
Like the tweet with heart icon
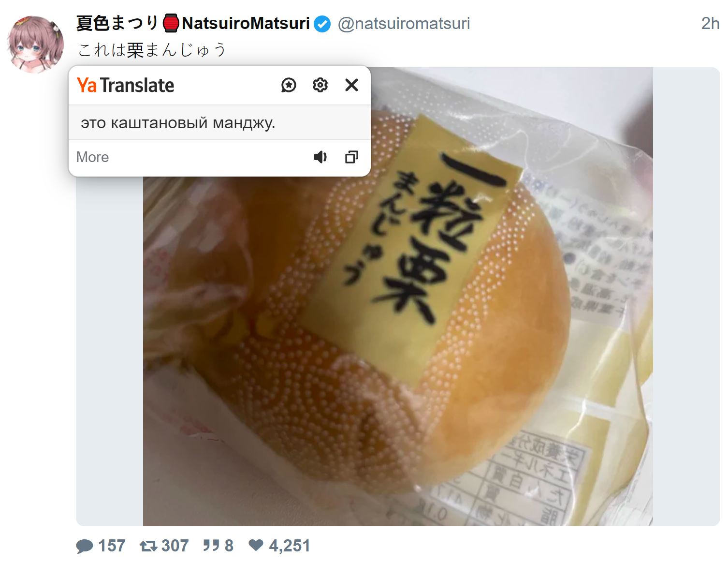(x=256, y=545)
